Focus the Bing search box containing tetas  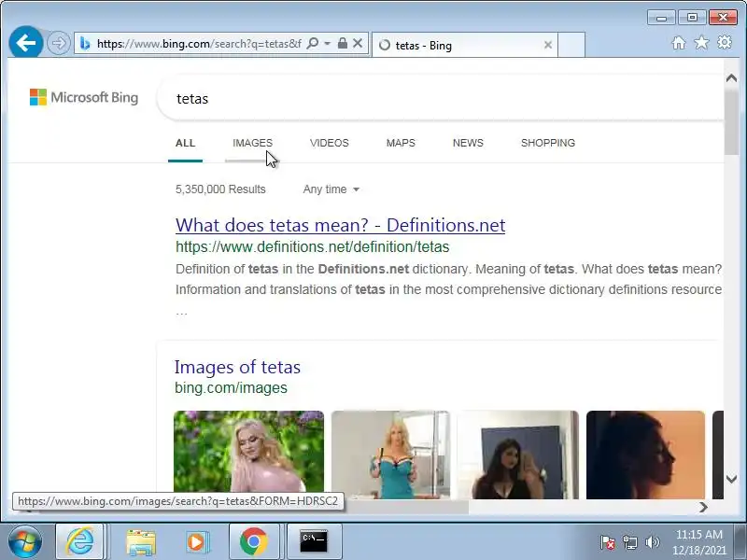tap(441, 99)
